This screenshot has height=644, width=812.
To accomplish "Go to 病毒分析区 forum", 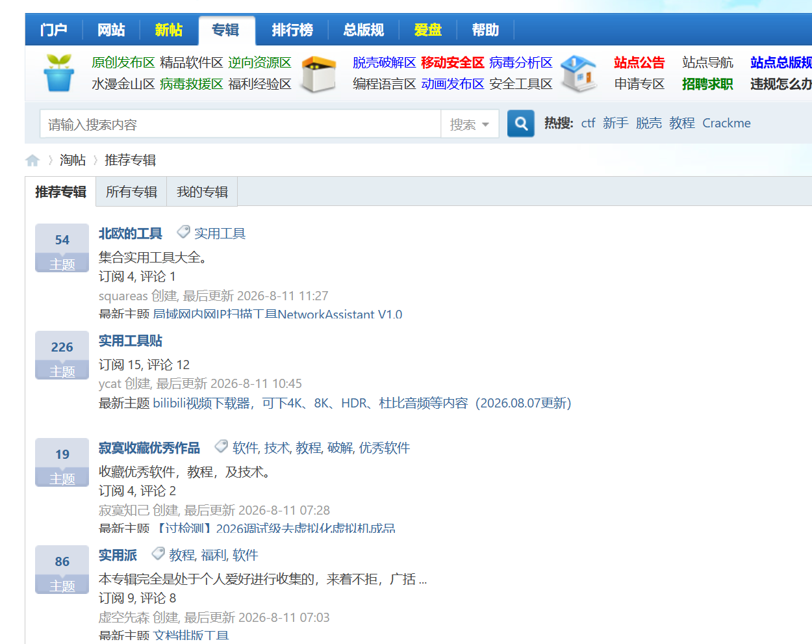I will (521, 62).
